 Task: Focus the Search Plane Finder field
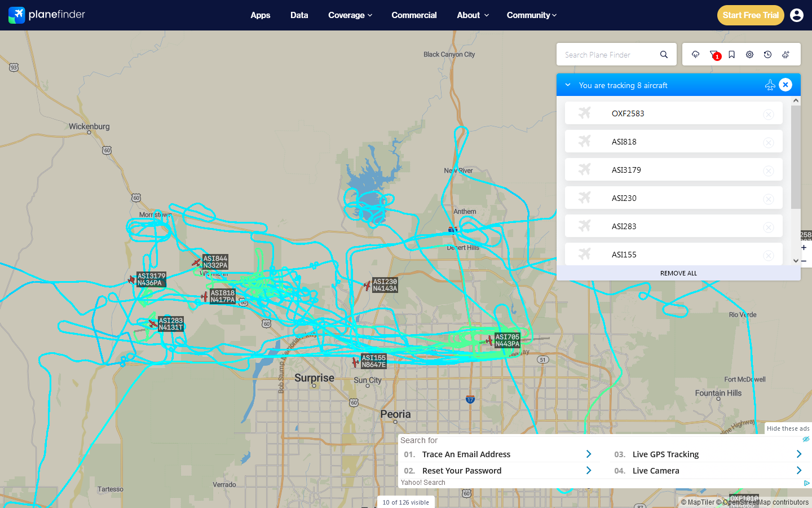(x=608, y=55)
